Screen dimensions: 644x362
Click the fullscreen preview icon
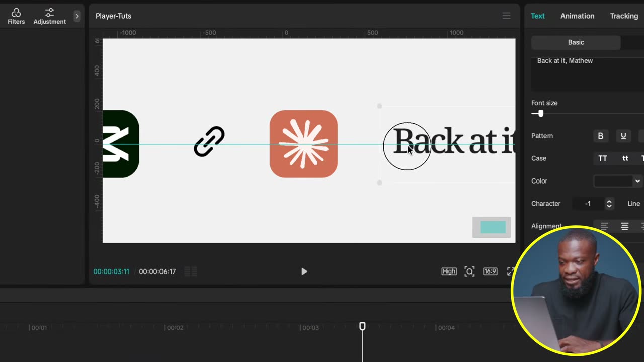(x=510, y=271)
